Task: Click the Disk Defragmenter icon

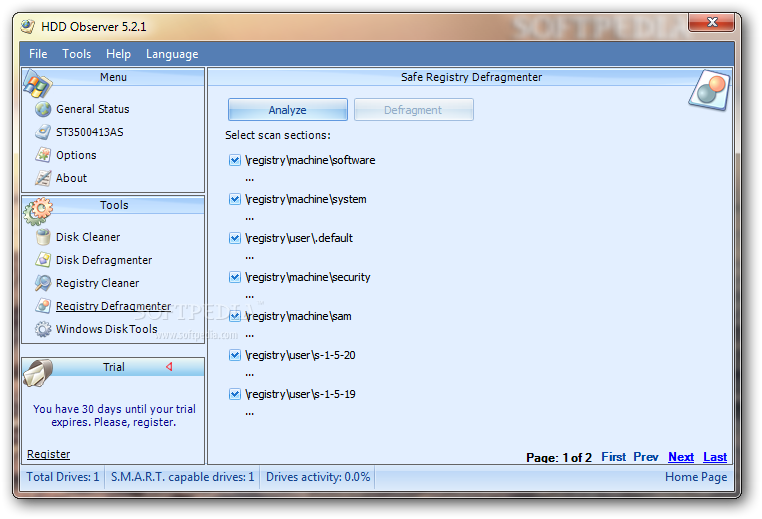Action: click(x=43, y=260)
